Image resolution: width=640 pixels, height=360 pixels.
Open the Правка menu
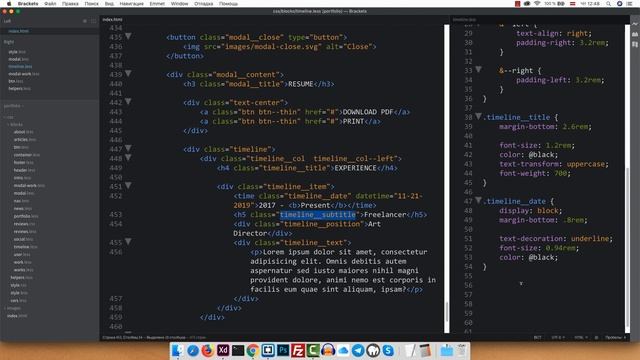click(x=70, y=4)
